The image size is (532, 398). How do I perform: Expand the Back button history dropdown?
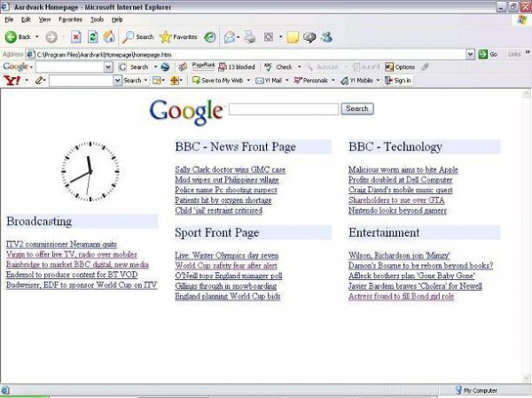[x=37, y=36]
